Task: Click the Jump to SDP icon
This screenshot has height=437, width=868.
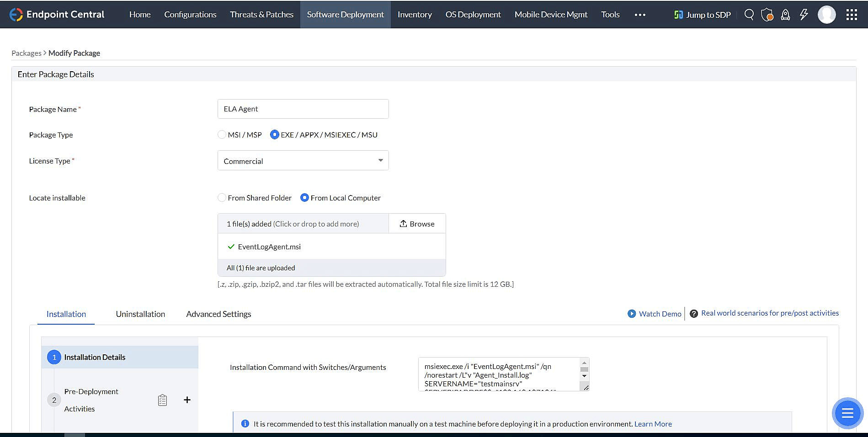Action: (678, 15)
